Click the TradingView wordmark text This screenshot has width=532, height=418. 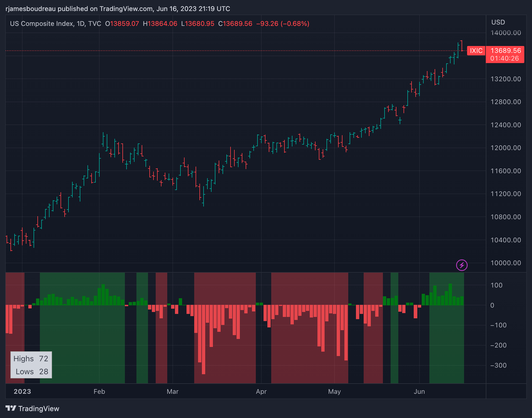coord(39,408)
